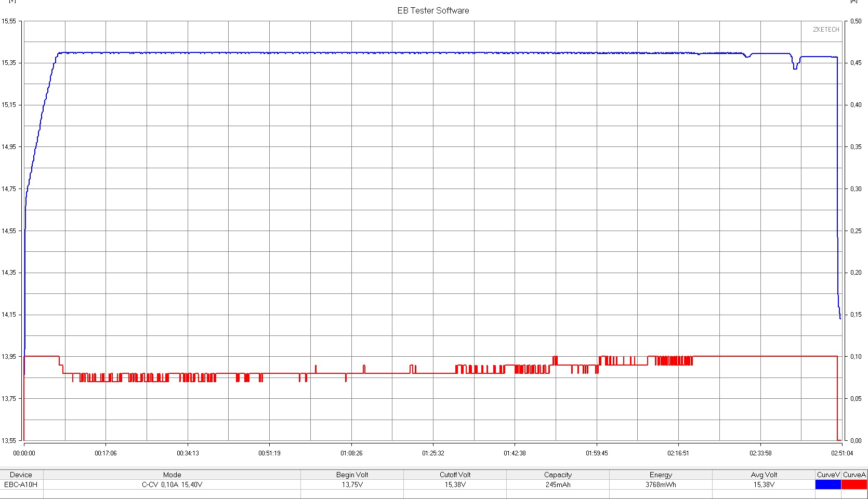Click the 01:42:38 time axis label
This screenshot has height=499, width=868.
[x=515, y=453]
